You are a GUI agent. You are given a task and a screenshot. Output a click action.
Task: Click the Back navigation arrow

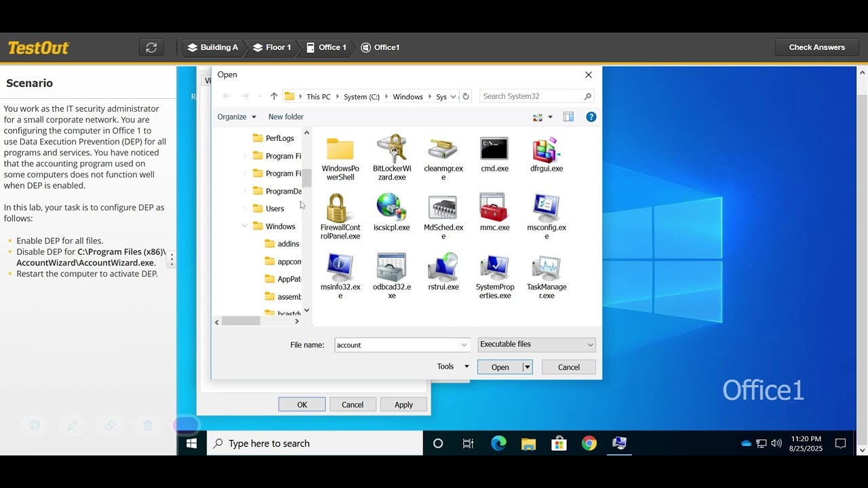[x=226, y=96]
